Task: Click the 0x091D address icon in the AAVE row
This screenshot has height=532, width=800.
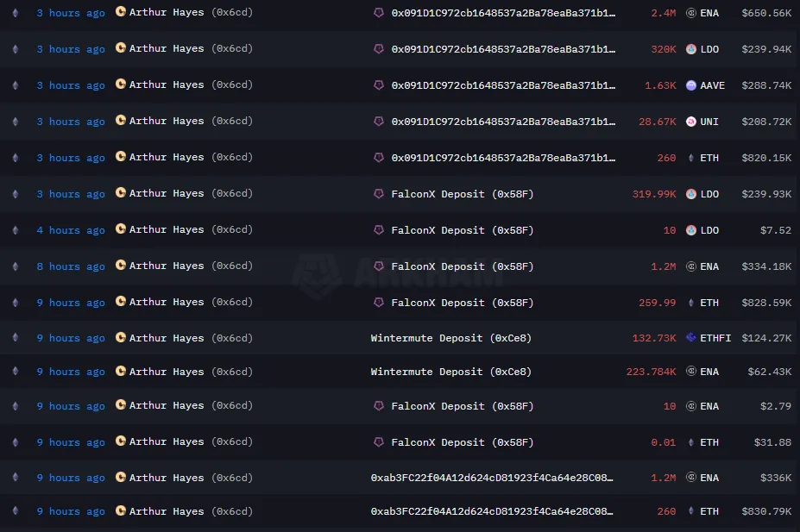Action: [378, 85]
